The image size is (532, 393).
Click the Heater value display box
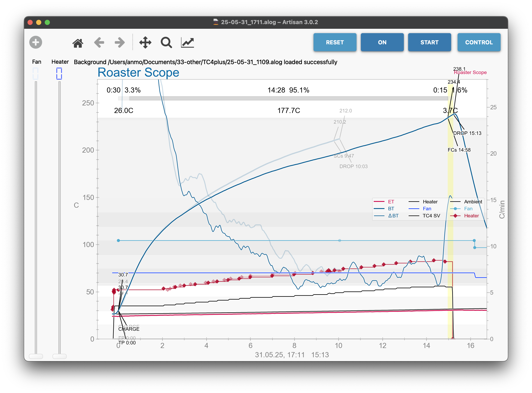pyautogui.click(x=59, y=74)
